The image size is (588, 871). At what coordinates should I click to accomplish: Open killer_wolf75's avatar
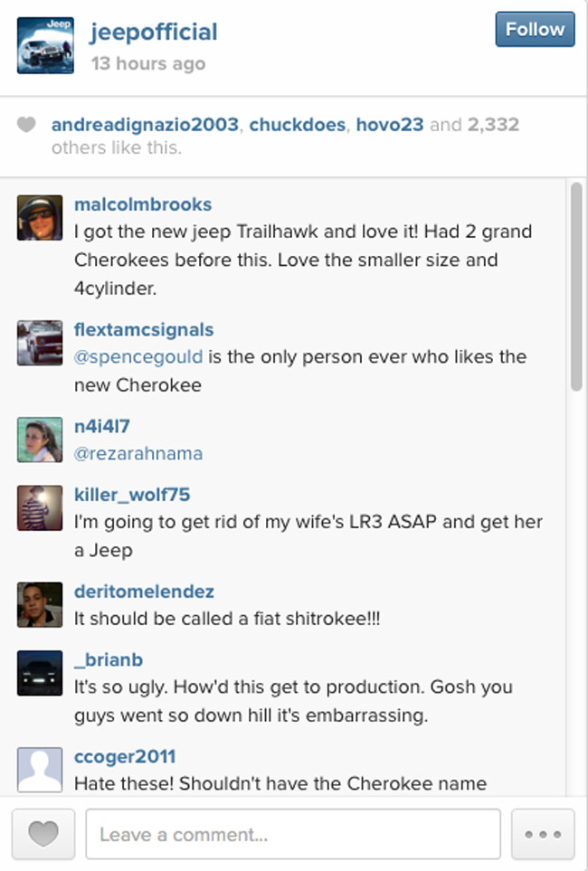point(41,508)
